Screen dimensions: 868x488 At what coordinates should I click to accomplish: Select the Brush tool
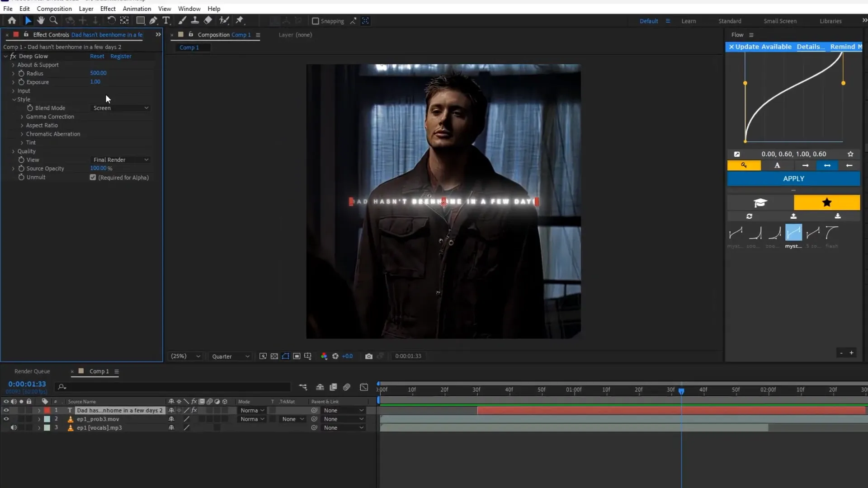(182, 20)
